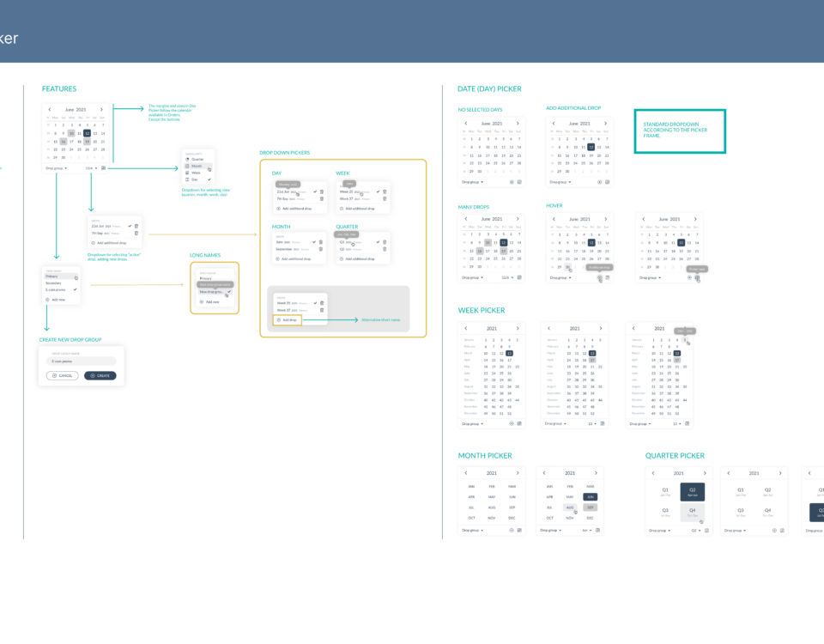Click the yellow-outlined Add drop button
The image size is (824, 644).
pos(288,319)
